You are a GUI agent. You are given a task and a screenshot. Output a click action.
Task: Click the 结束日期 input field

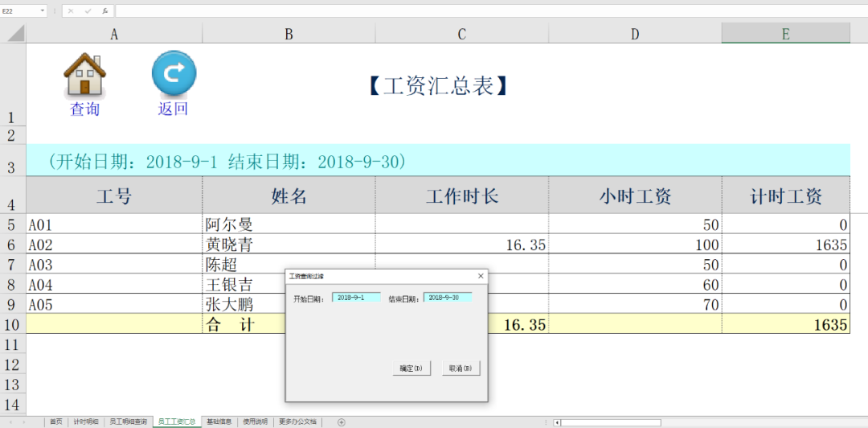click(447, 298)
